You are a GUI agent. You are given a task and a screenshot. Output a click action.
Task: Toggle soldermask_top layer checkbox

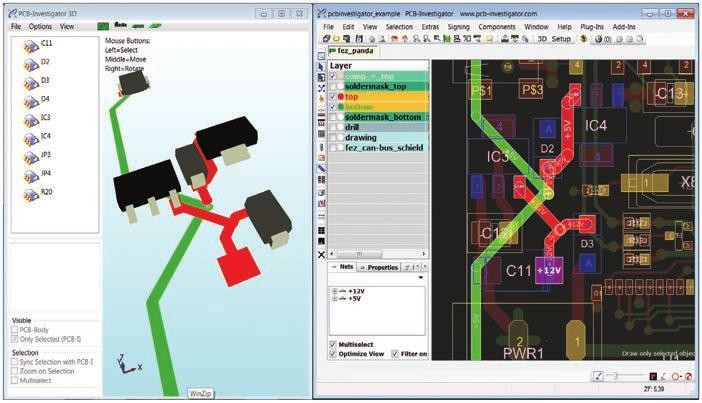click(333, 86)
